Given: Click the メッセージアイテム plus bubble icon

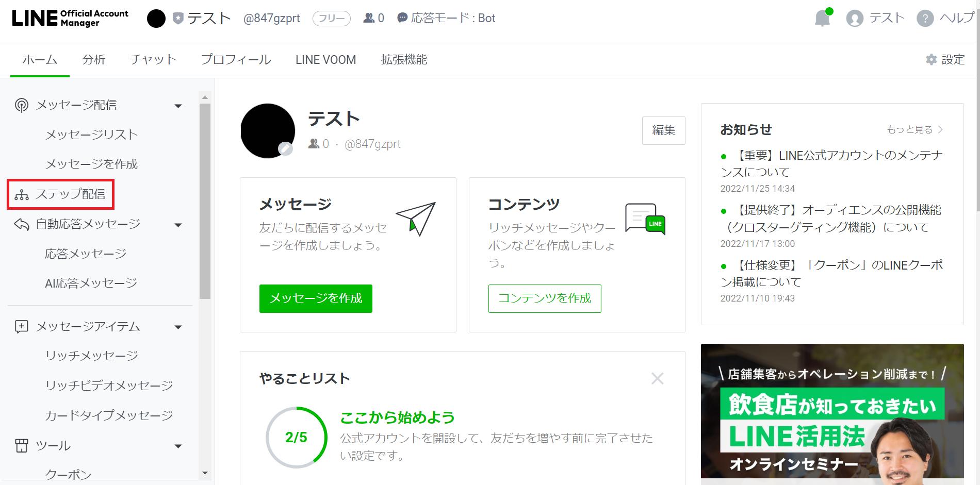Looking at the screenshot, I should click(x=22, y=326).
